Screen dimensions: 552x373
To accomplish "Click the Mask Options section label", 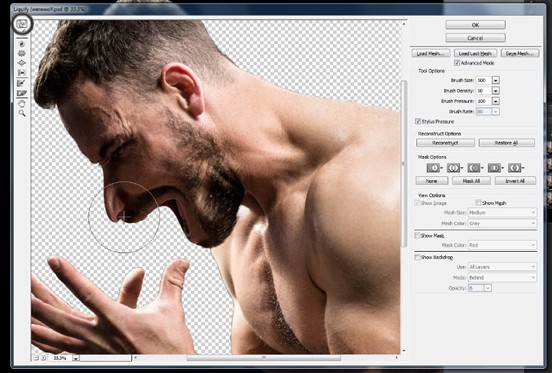I will click(x=432, y=157).
